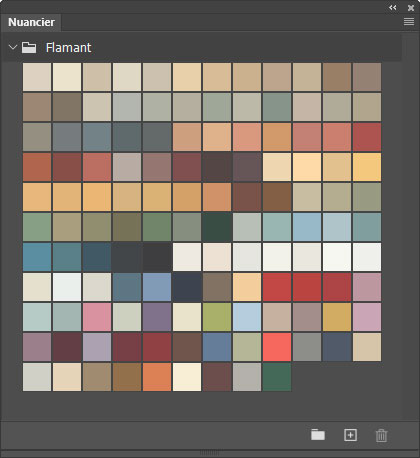Pick the bright coral red swatch
Screen dimensions: 420x458
[x=277, y=347]
